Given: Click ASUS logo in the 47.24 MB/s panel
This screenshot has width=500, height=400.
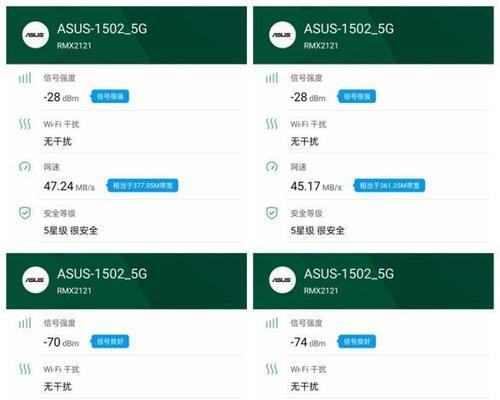Looking at the screenshot, I should (x=35, y=35).
